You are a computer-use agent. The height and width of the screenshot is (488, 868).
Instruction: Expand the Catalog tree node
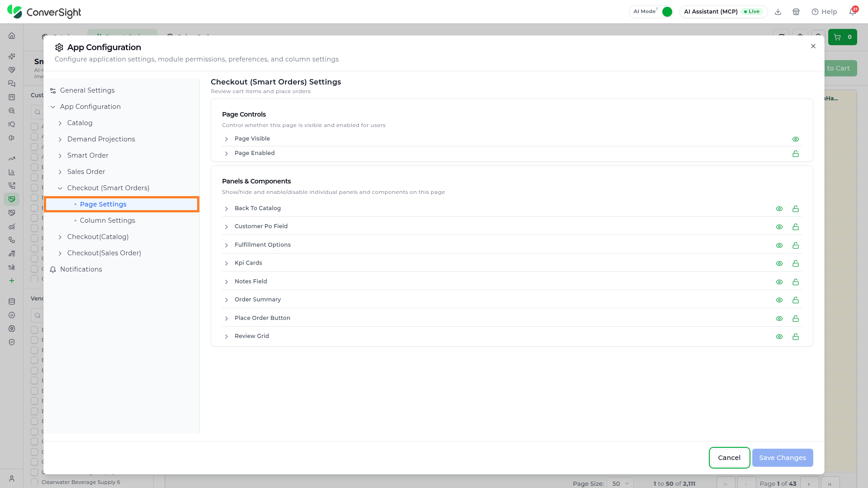click(60, 123)
